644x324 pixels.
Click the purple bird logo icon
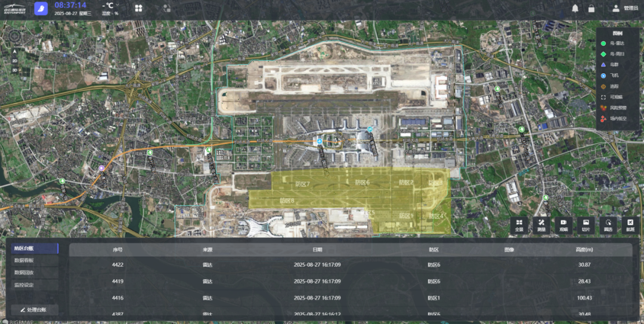(x=41, y=8)
